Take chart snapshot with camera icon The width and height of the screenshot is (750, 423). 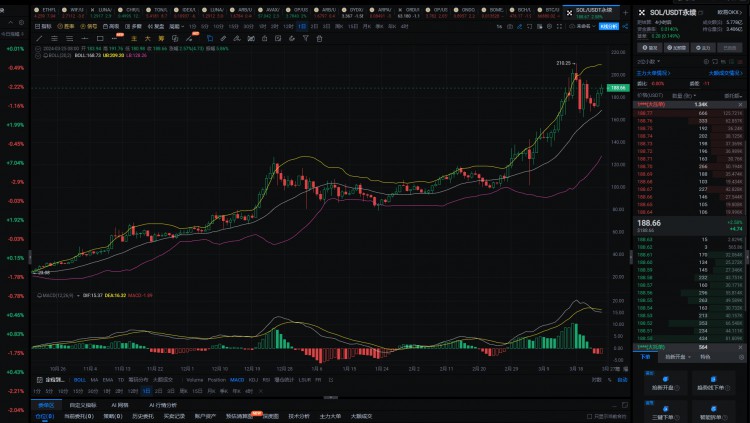coord(510,26)
